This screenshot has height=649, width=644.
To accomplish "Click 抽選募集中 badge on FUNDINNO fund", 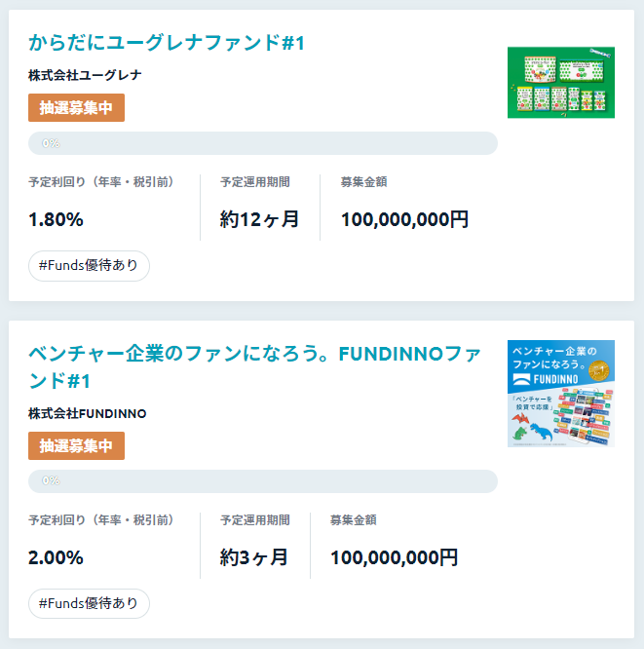I will point(76,445).
